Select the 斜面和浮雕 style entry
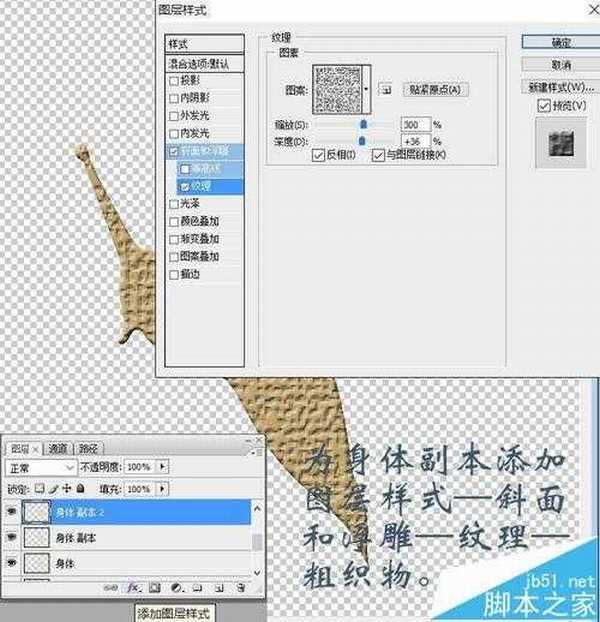This screenshot has width=600, height=622. click(204, 152)
